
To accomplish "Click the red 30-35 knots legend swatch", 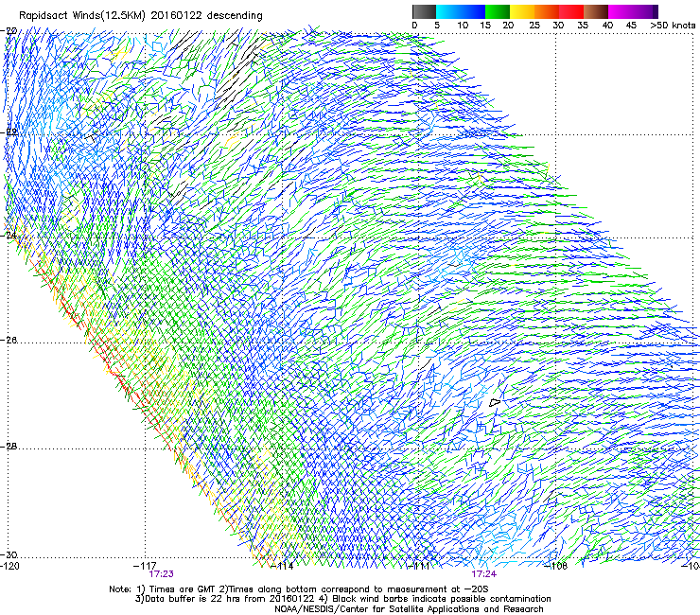I will tap(571, 11).
